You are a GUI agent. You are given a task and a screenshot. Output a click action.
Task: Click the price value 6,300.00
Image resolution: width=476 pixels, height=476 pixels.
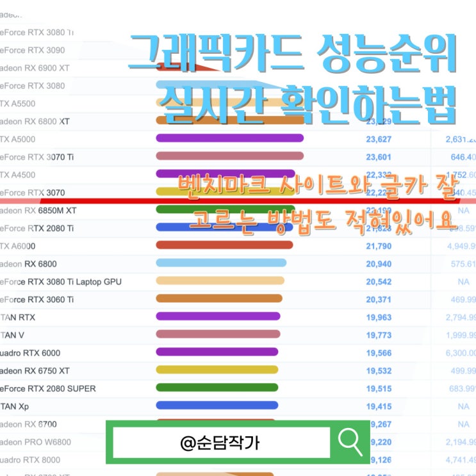[x=461, y=353]
